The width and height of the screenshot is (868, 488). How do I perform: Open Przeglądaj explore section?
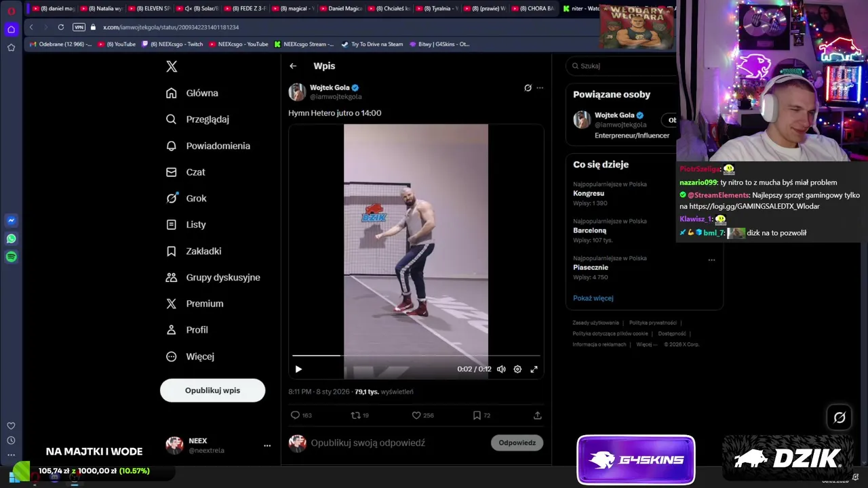(x=198, y=119)
